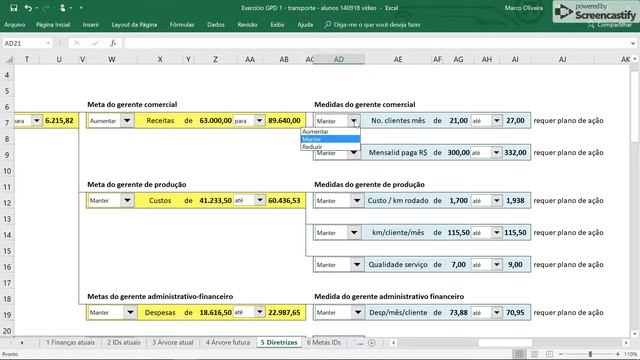The height and width of the screenshot is (360, 640).
Task: Open the Revisão ribbon tab
Action: click(x=247, y=24)
